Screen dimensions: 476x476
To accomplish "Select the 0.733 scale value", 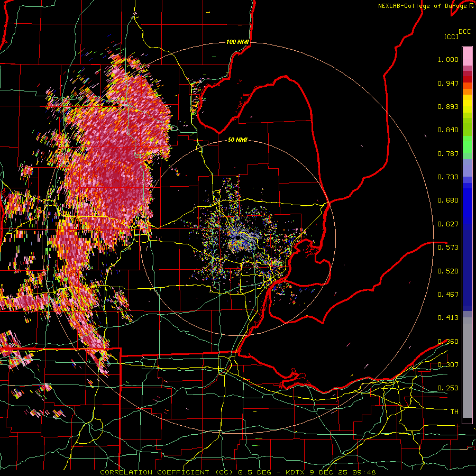I will tap(448, 177).
